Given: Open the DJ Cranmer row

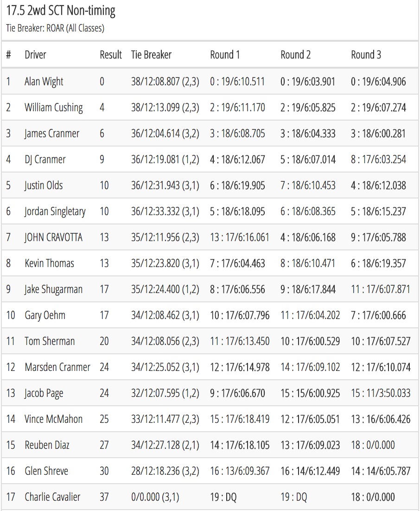Looking at the screenshot, I should click(210, 160).
